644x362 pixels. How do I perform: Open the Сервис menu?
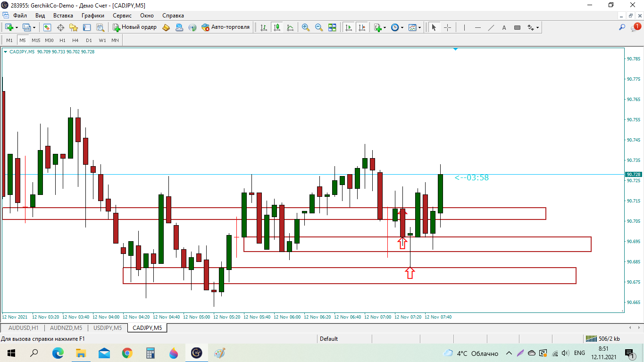click(122, 15)
